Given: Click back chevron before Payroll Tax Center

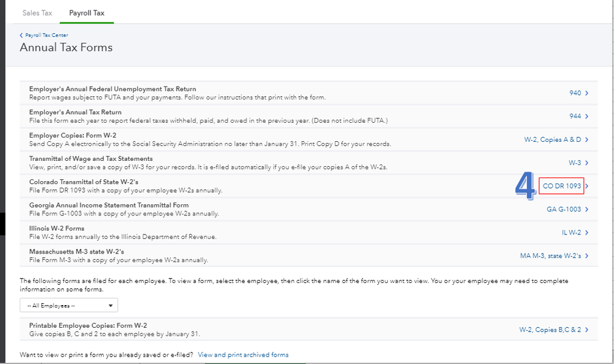Looking at the screenshot, I should [x=22, y=36].
